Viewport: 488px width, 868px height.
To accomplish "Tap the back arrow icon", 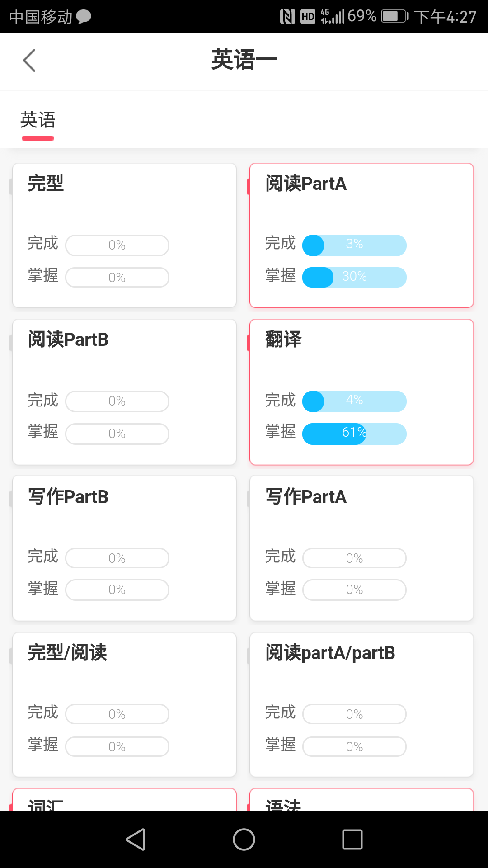I will [x=29, y=61].
